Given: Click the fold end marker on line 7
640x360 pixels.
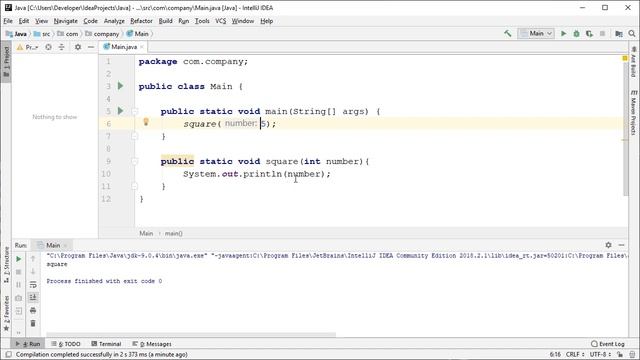Looking at the screenshot, I should (135, 136).
